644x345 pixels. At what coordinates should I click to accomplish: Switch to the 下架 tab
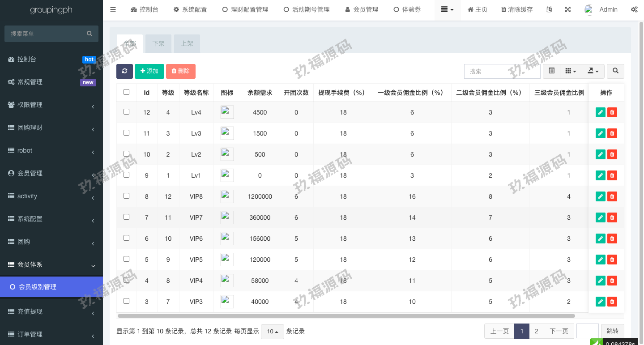pyautogui.click(x=158, y=43)
